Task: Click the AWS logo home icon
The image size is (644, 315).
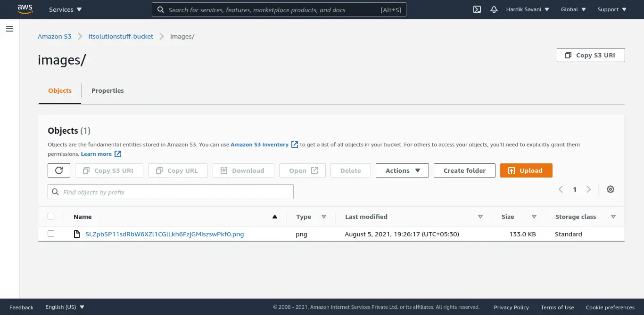Action: [x=25, y=9]
